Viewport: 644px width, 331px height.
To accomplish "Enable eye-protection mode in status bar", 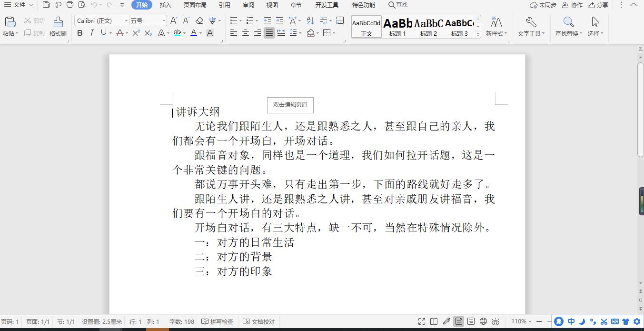I will click(x=495, y=321).
